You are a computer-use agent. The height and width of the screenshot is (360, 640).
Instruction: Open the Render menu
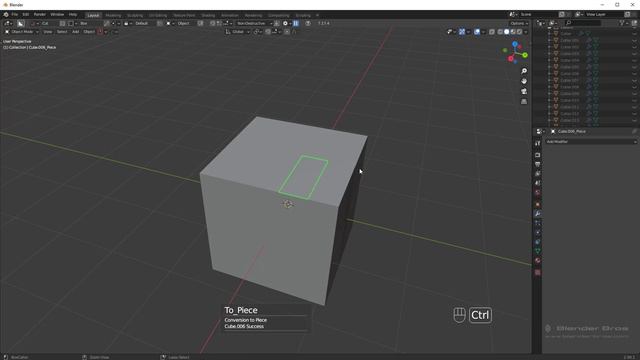(40, 14)
